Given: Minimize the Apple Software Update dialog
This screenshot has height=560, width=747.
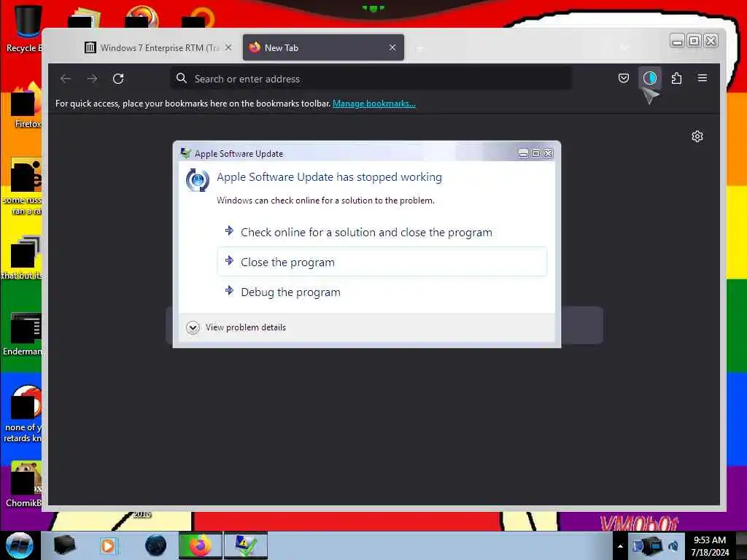Looking at the screenshot, I should [x=523, y=153].
